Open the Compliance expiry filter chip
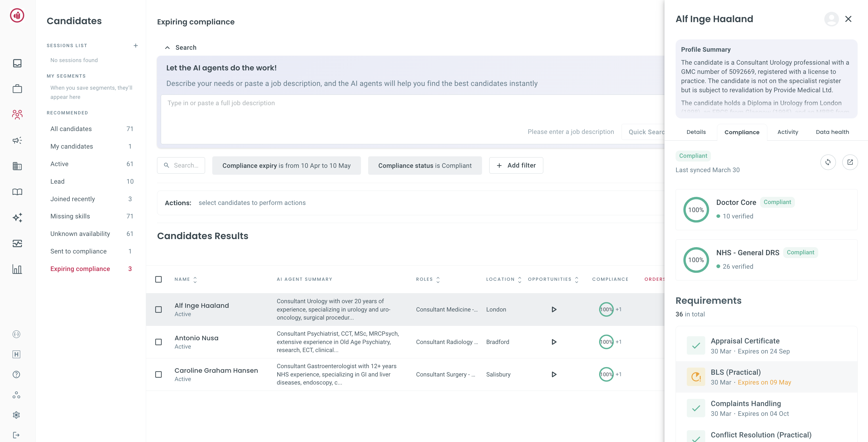 pos(286,166)
